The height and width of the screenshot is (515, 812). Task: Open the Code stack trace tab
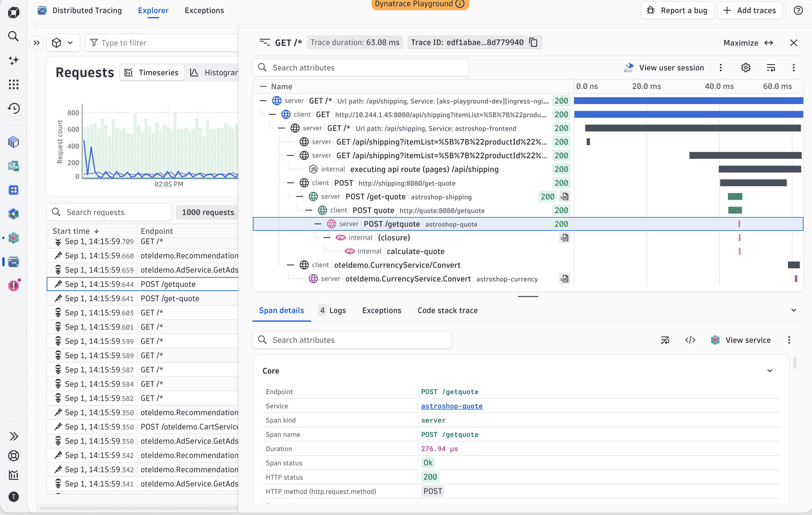click(447, 310)
